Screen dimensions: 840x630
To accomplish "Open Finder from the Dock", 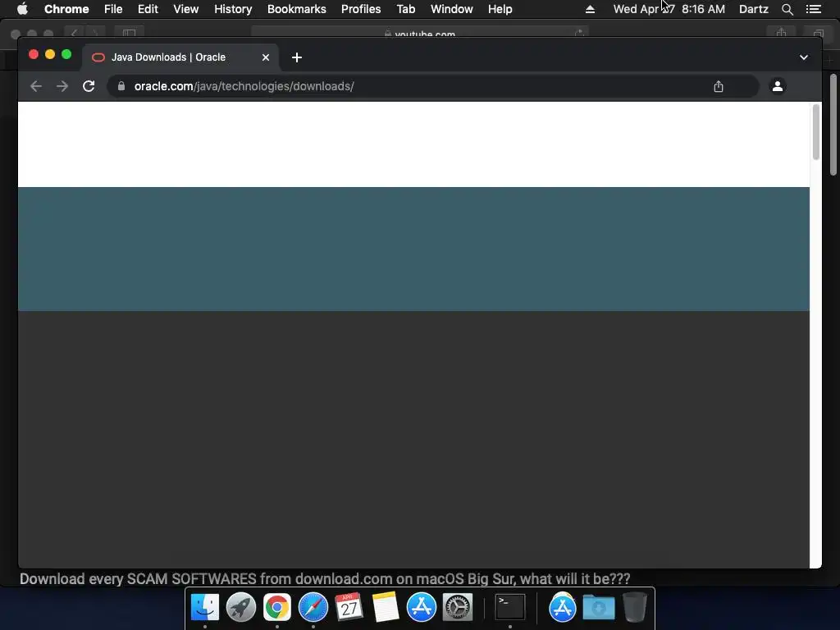I will pos(204,607).
